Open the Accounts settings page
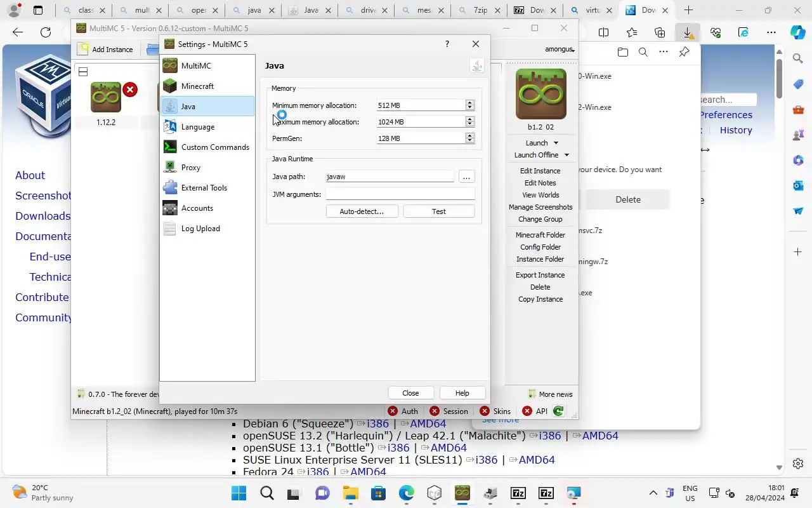The height and width of the screenshot is (508, 812). coord(207,208)
